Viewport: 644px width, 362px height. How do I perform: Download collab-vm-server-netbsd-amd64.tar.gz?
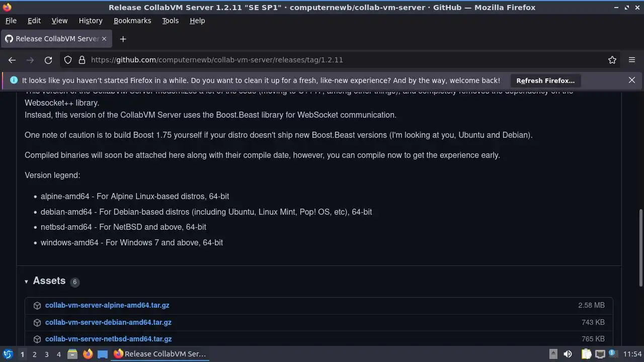pyautogui.click(x=108, y=339)
